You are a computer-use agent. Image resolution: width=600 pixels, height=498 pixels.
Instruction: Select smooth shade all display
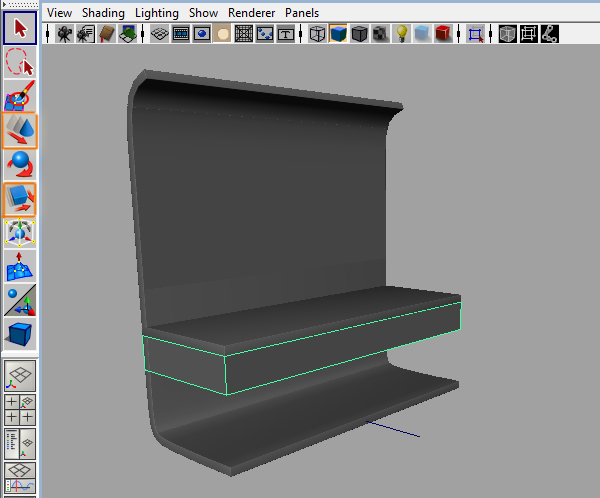tap(338, 34)
